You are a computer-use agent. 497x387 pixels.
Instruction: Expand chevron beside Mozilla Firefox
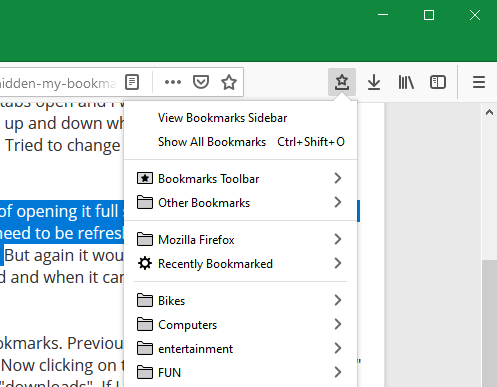(x=338, y=239)
